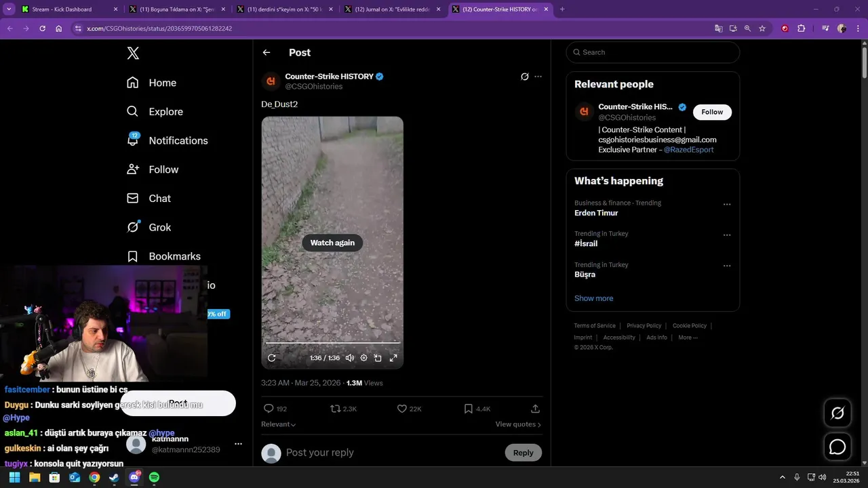Image resolution: width=868 pixels, height=488 pixels.
Task: Open the Erden Timur trend
Action: point(596,213)
